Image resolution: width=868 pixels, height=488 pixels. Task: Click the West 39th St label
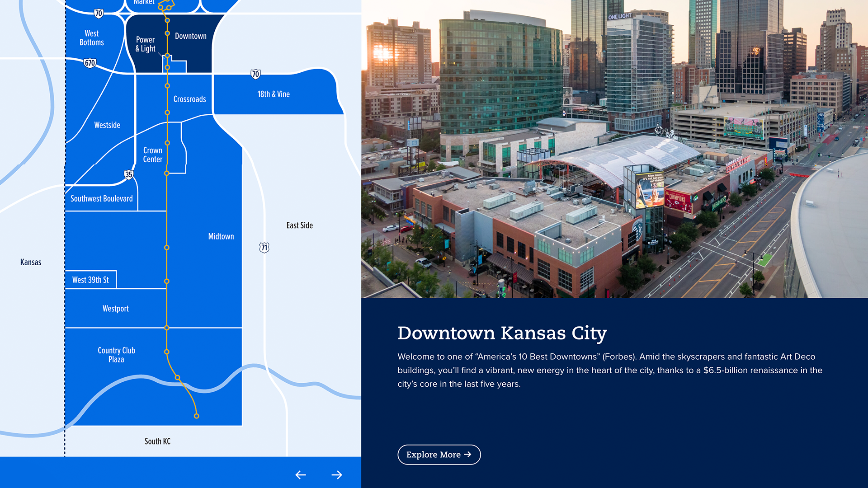(90, 280)
